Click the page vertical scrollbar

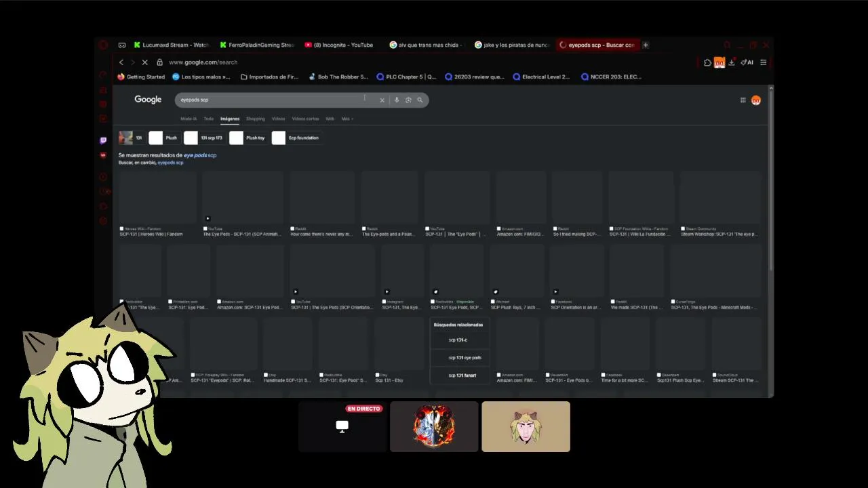pyautogui.click(x=770, y=180)
